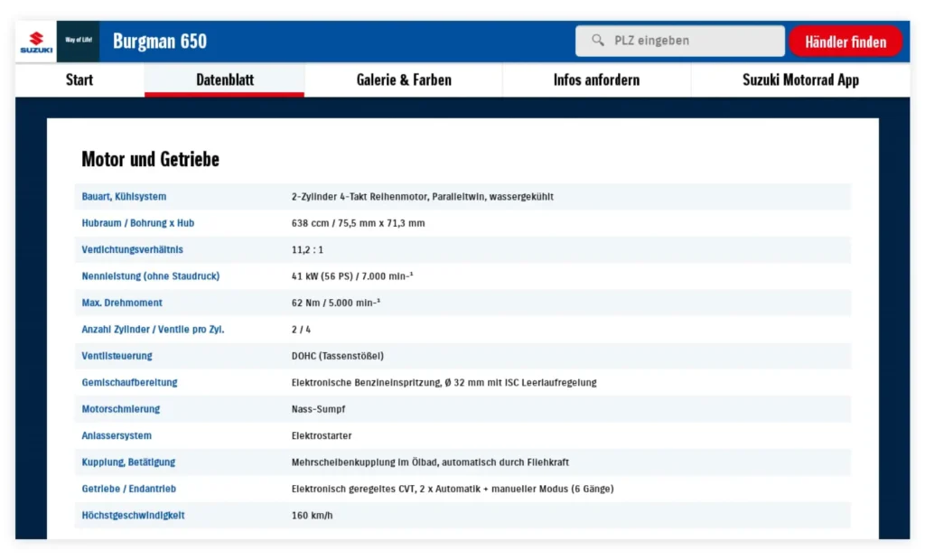This screenshot has height=560, width=925.
Task: Click the Max. Drehmoment label
Action: [x=122, y=303]
